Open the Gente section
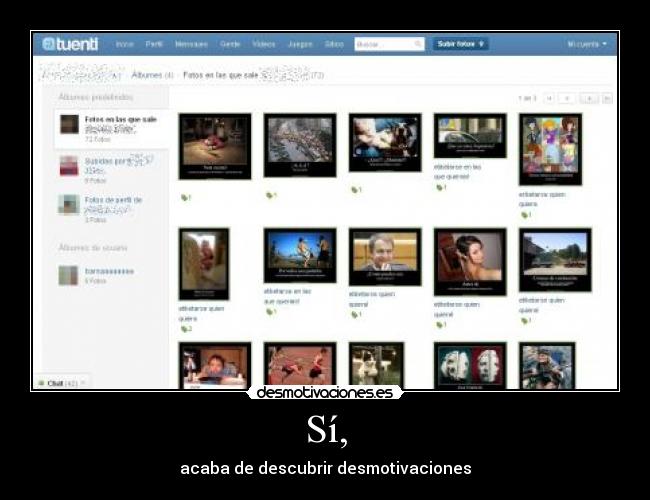This screenshot has width=650, height=500. click(x=230, y=44)
